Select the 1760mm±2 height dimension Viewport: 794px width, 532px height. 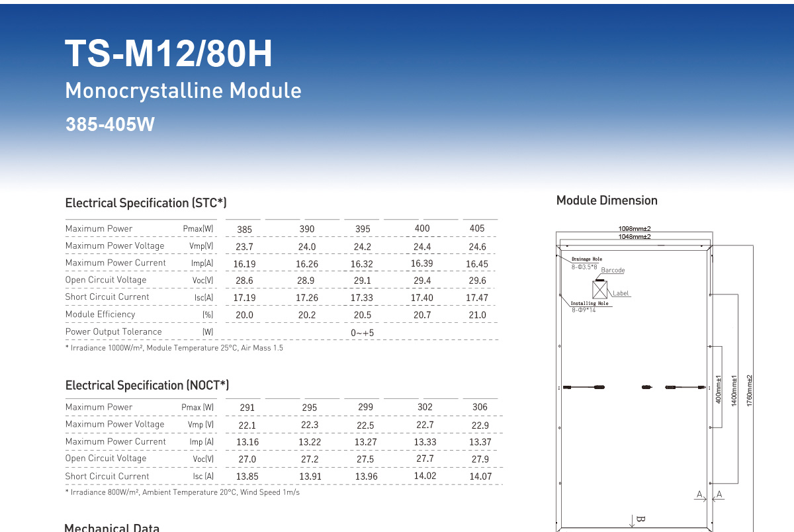coord(750,391)
